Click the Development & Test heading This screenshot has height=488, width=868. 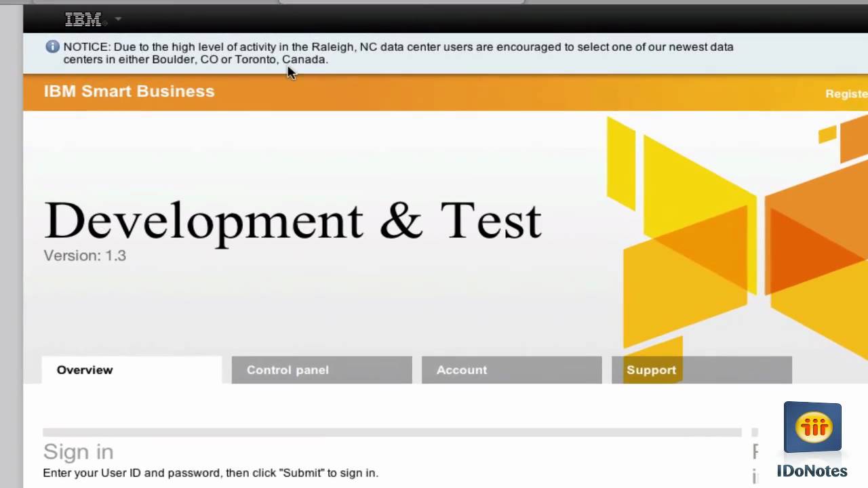click(x=293, y=221)
